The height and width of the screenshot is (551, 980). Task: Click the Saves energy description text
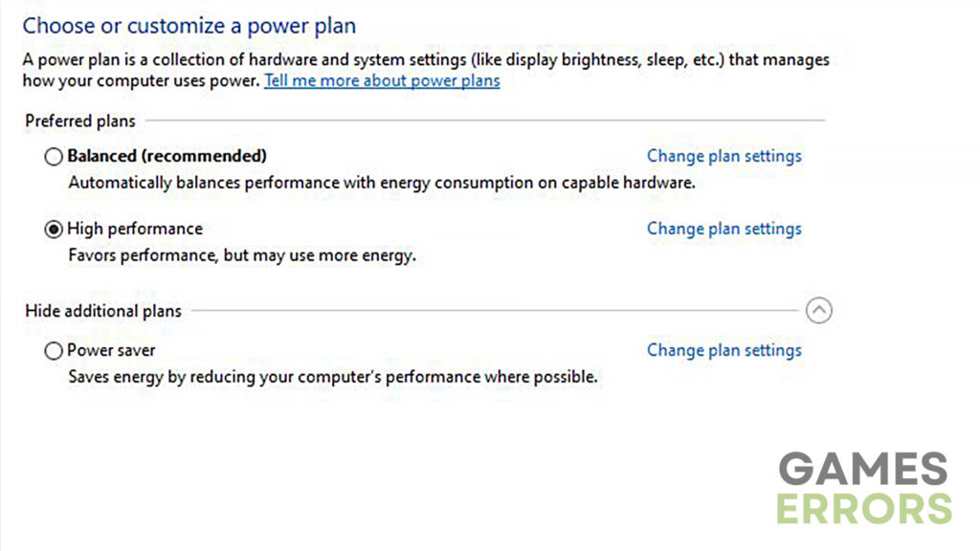(333, 377)
